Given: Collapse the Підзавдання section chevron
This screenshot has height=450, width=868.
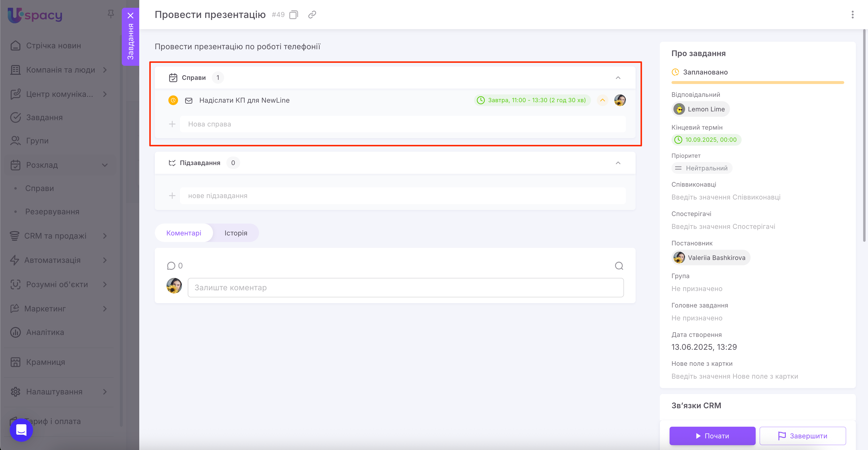Looking at the screenshot, I should (x=618, y=163).
